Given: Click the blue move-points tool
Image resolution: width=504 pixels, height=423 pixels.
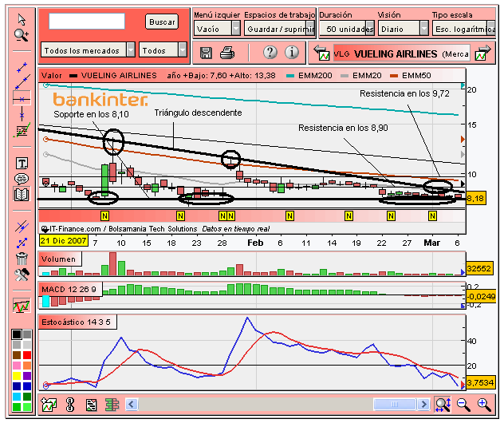Looking at the screenshot, I should tap(22, 243).
